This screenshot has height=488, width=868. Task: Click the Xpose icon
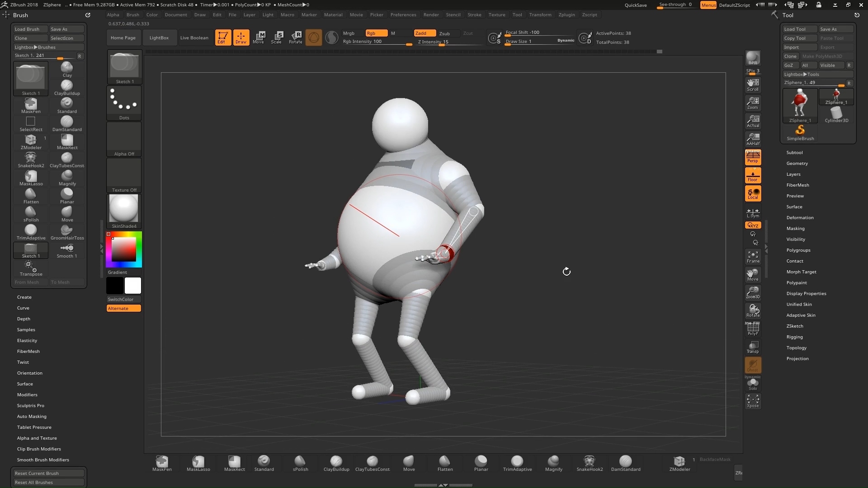click(x=753, y=401)
